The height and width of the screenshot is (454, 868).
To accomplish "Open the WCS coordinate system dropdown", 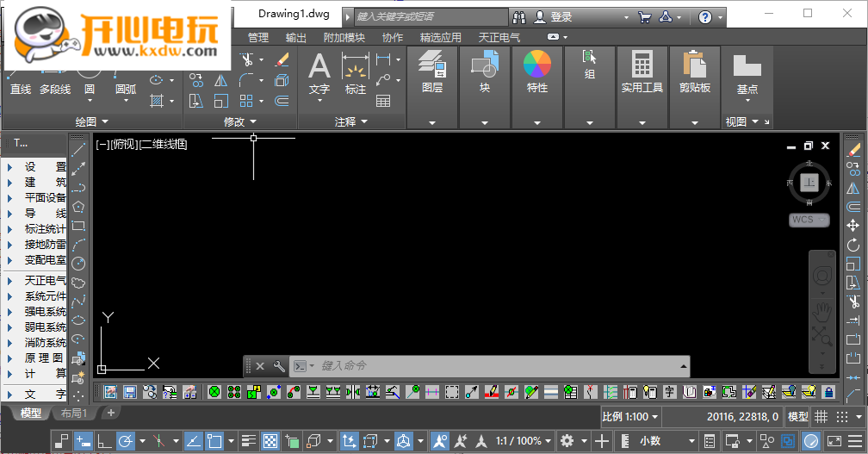I will [809, 220].
